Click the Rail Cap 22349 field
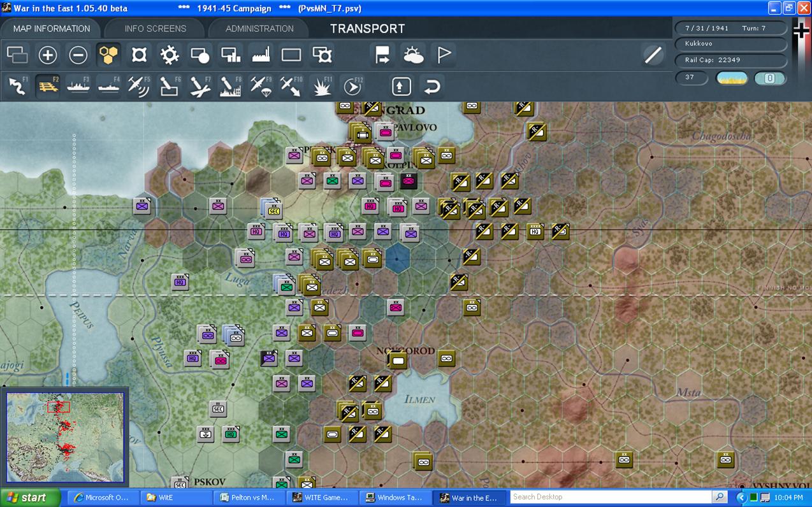The height and width of the screenshot is (507, 812). (x=731, y=61)
